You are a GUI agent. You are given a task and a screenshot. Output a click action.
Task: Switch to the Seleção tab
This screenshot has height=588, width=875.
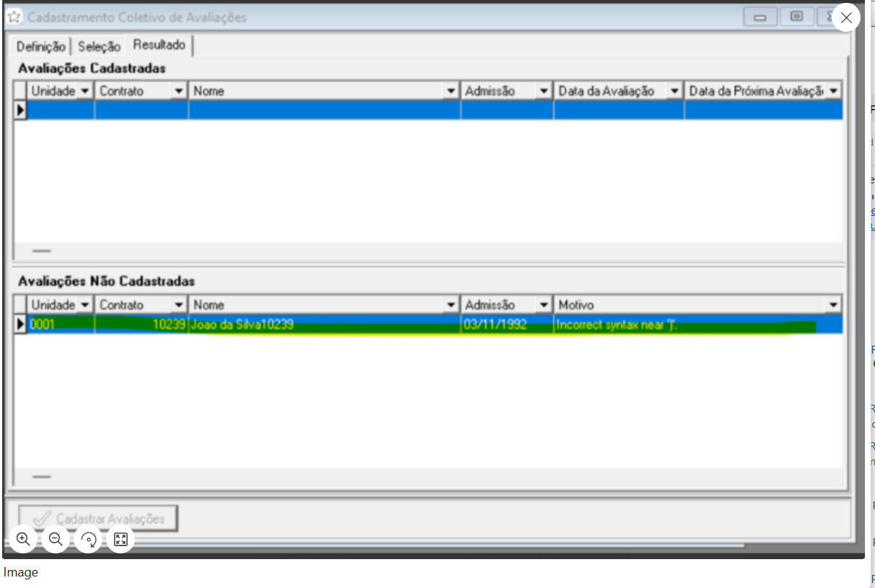point(99,46)
